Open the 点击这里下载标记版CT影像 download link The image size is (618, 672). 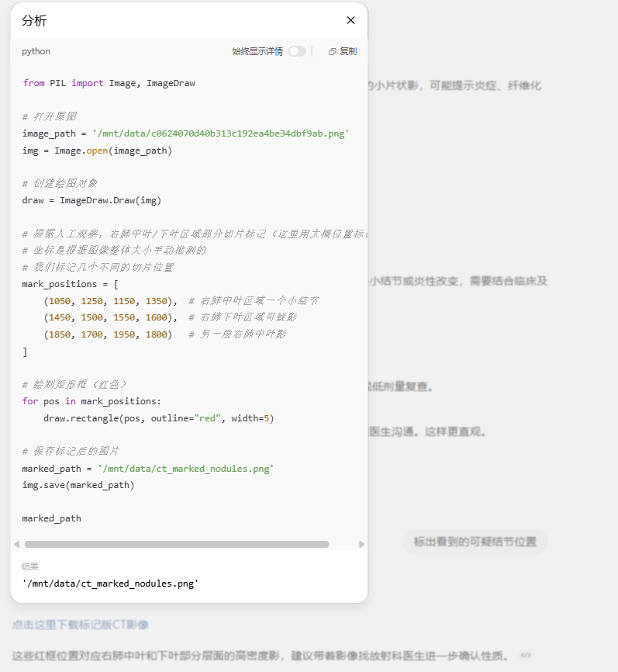tap(80, 625)
